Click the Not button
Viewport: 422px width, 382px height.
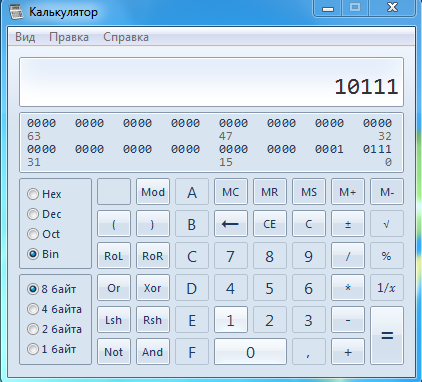click(x=114, y=352)
